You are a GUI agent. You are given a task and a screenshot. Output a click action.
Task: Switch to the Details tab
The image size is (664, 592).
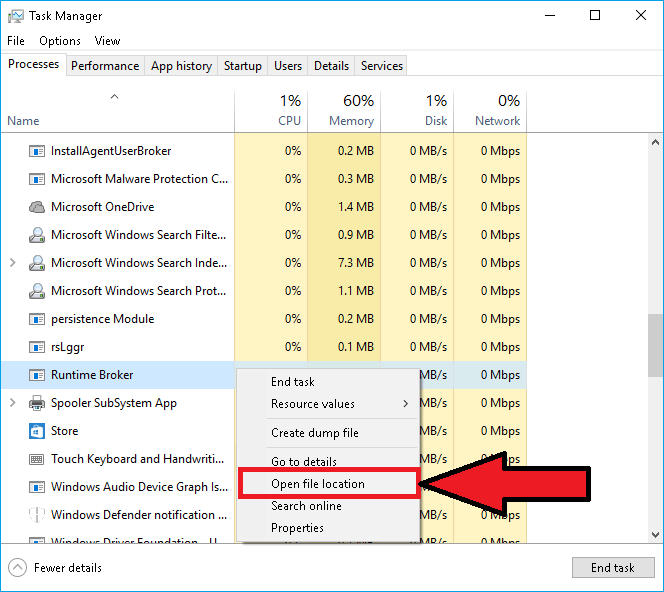(332, 66)
